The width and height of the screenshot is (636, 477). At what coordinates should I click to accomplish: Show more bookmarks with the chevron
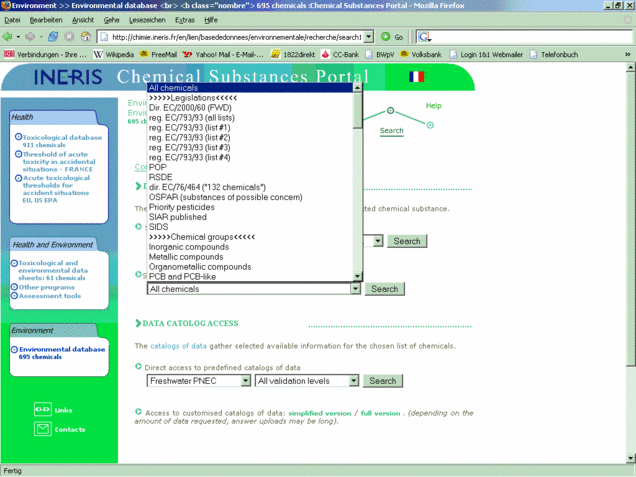click(627, 54)
